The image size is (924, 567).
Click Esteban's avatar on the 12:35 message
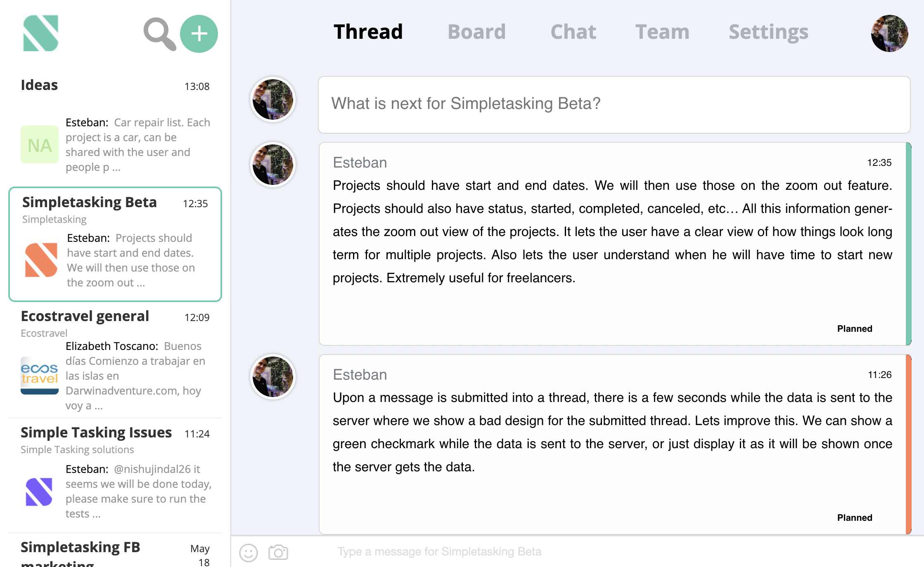coord(273,165)
